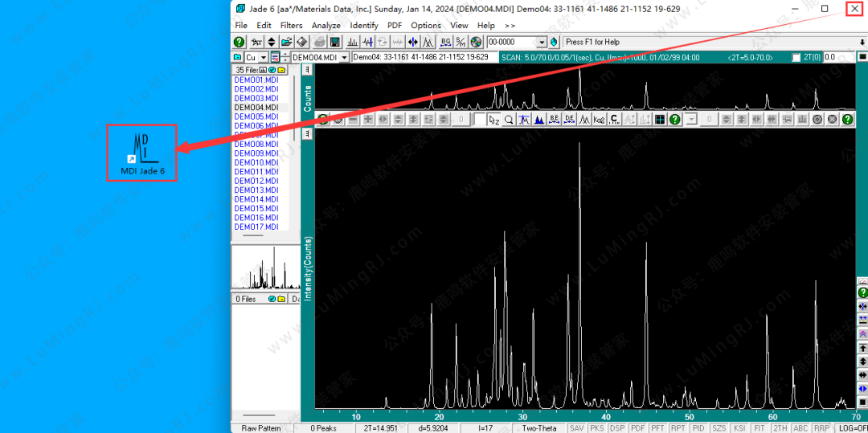Open the 00-0000 PDF number dropdown
The width and height of the screenshot is (868, 433).
tap(542, 42)
